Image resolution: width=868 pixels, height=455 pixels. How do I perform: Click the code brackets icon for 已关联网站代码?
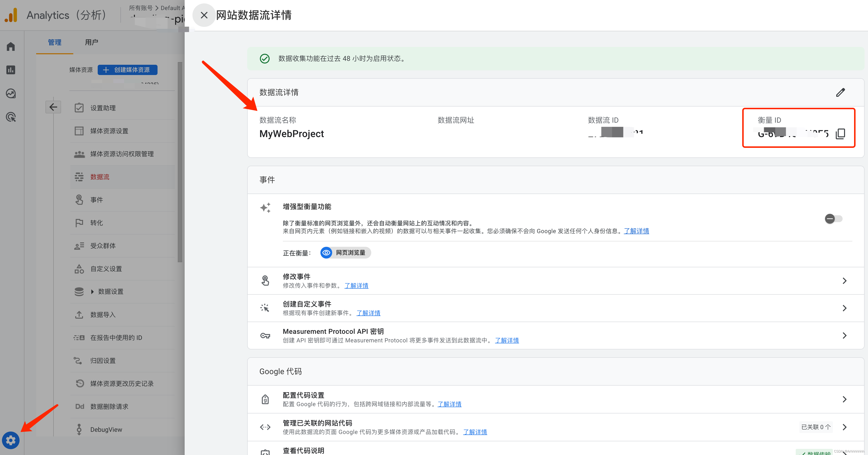click(x=265, y=427)
